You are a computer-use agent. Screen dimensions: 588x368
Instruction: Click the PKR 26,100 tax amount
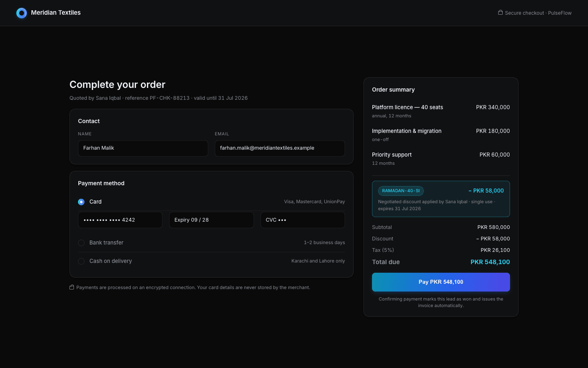(x=495, y=250)
